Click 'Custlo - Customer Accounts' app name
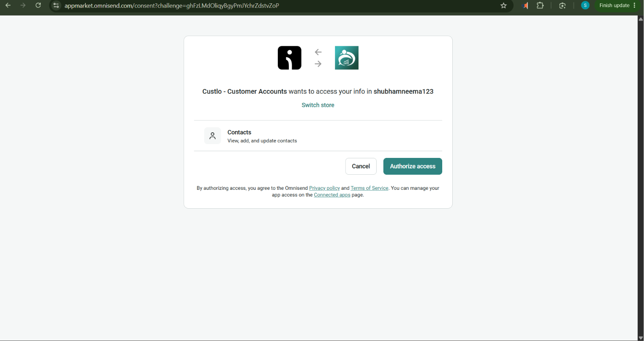The height and width of the screenshot is (341, 644). click(x=245, y=92)
